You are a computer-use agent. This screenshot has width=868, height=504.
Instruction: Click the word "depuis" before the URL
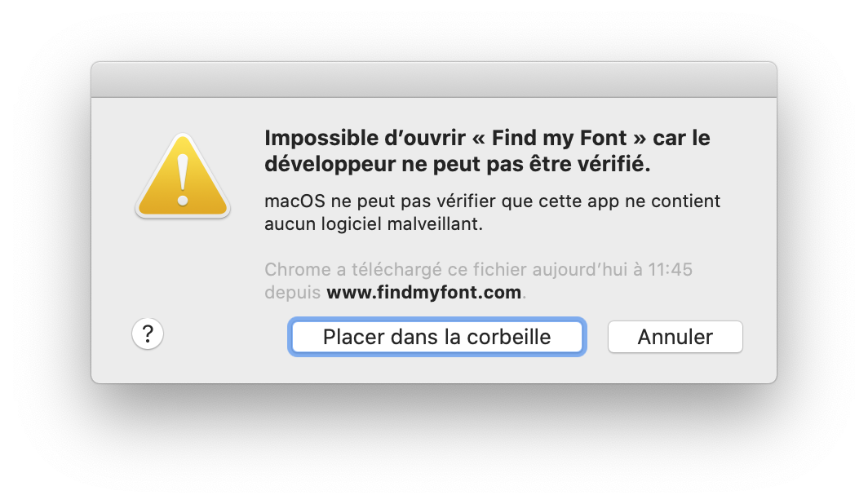[x=292, y=293]
